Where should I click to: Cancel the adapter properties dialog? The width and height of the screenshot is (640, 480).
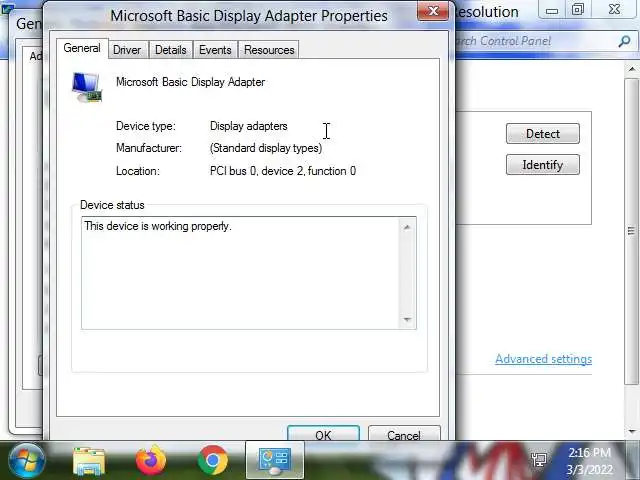(404, 433)
